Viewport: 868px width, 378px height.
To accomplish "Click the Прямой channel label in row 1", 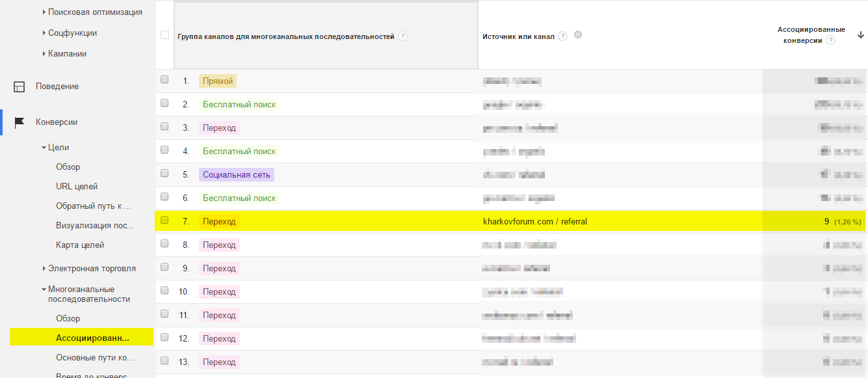I will [218, 81].
